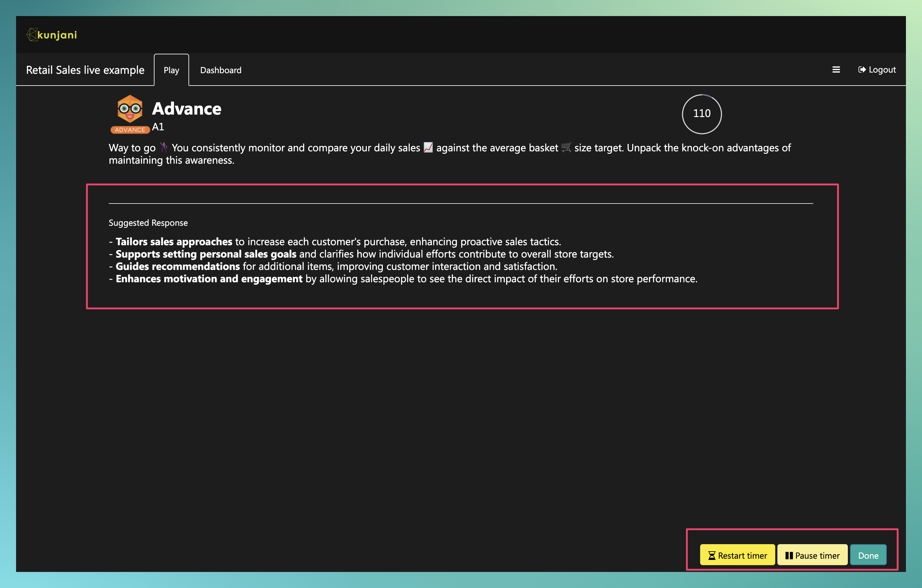The width and height of the screenshot is (922, 588).
Task: Click the chart emoji after daily sales
Action: 428,147
